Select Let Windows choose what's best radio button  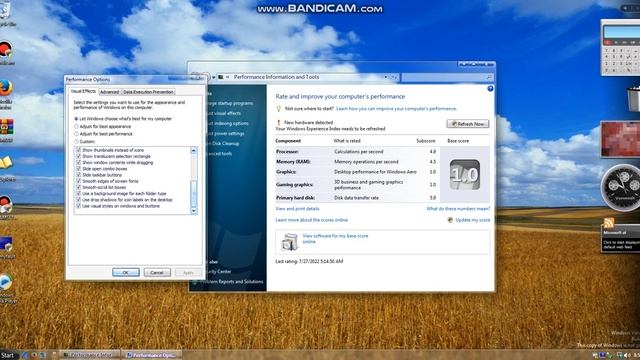[x=76, y=119]
